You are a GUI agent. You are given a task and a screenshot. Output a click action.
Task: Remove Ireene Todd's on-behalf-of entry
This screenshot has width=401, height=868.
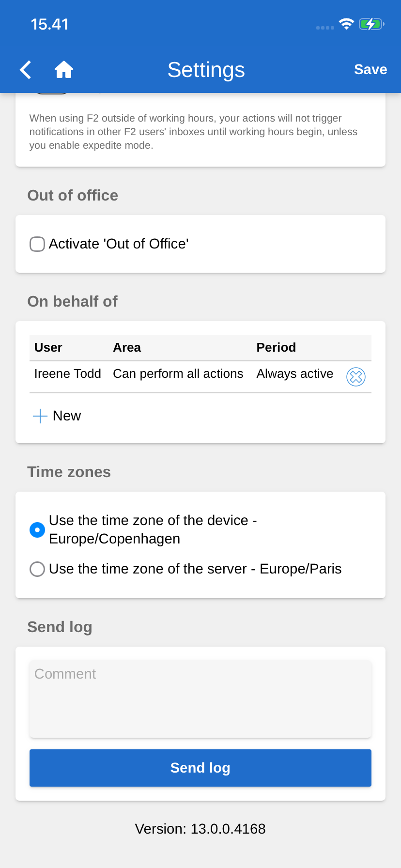coord(356,376)
